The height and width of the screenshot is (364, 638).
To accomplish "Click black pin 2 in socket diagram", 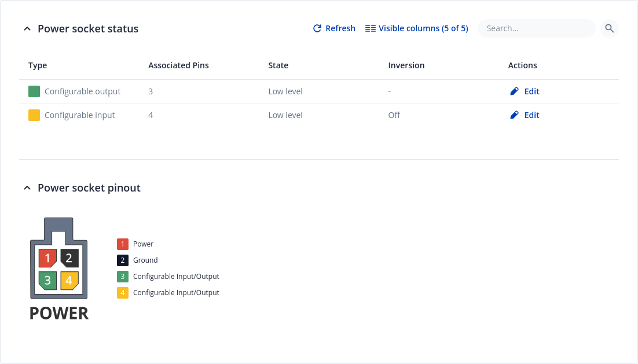I will (x=69, y=258).
